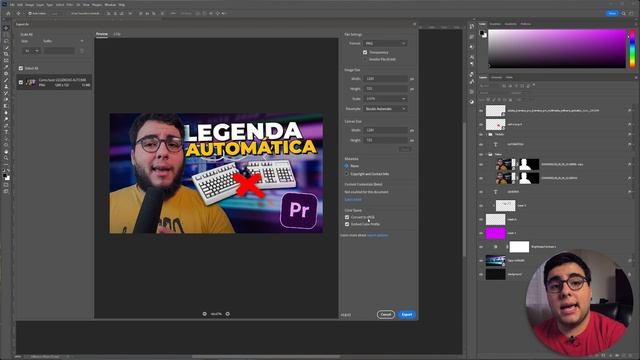This screenshot has width=640, height=360.
Task: Uncheck the LEGENDAS asset checkbox
Action: [x=21, y=82]
